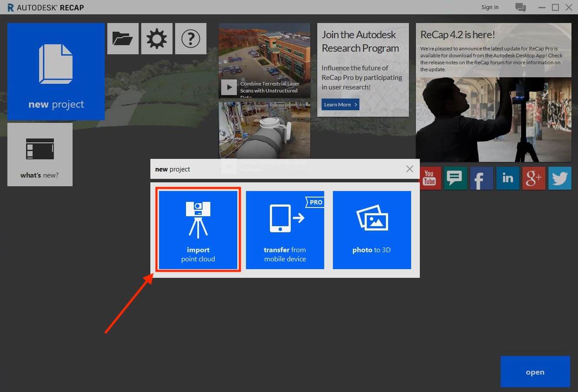
Task: Click the ReCap 4.2 is here! heading
Action: [458, 35]
